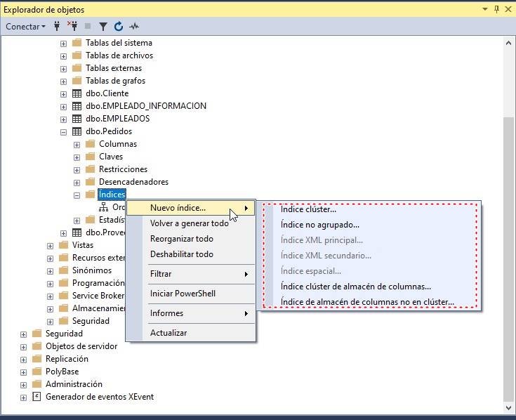
Task: Click the Tablas externas folder icon
Action: [x=77, y=68]
